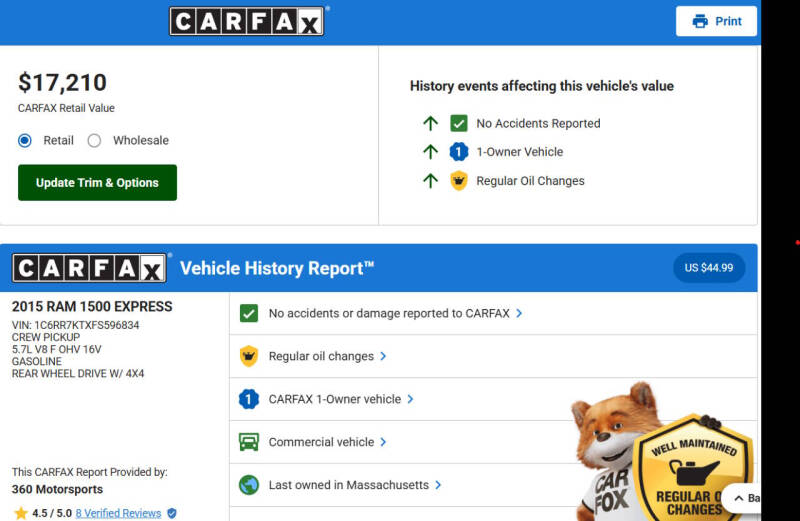This screenshot has width=800, height=521.
Task: Click the green checkmark beside No Accidents Reported
Action: point(459,123)
